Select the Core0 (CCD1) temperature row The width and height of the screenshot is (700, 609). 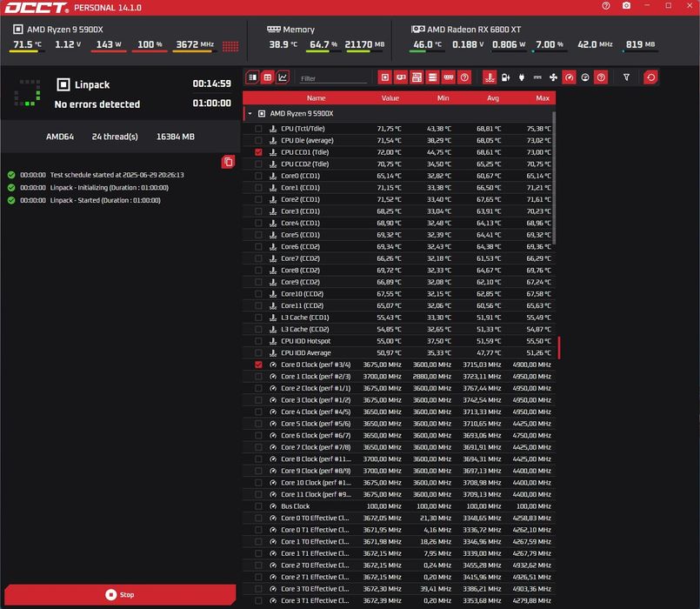[398, 176]
